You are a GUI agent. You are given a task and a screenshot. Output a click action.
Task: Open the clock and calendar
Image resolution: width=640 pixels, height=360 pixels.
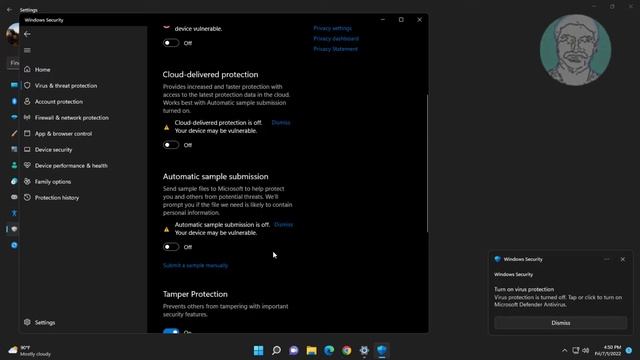(x=608, y=351)
